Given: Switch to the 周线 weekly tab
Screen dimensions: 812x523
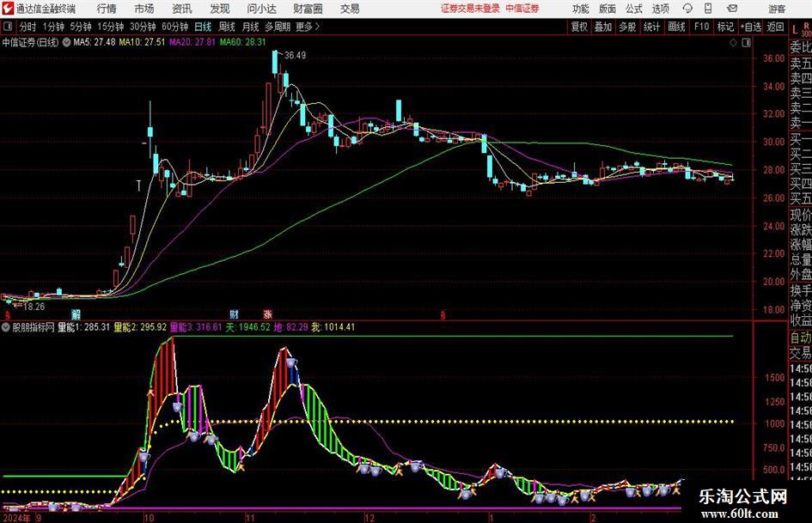Looking at the screenshot, I should 227,27.
